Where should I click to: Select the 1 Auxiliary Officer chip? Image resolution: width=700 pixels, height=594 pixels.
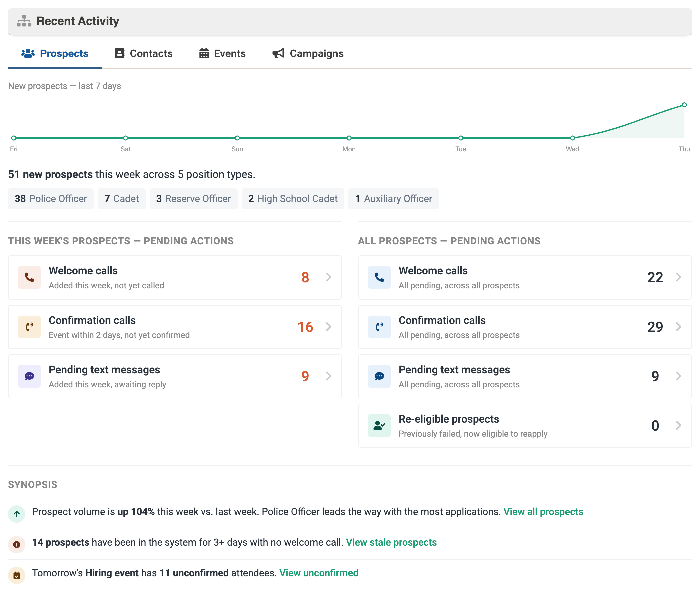click(393, 199)
